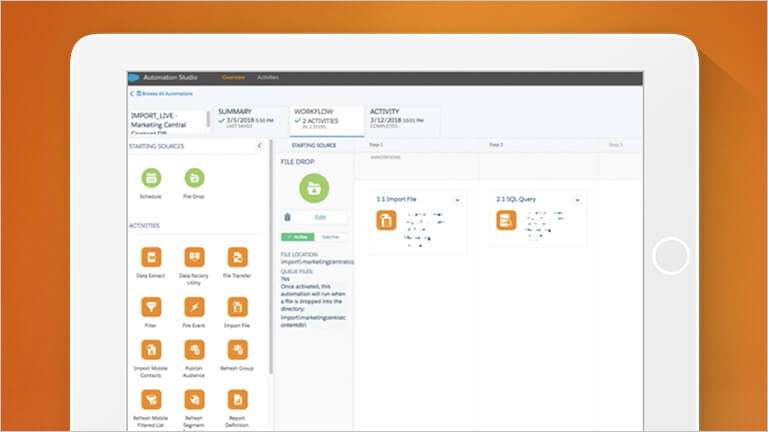This screenshot has height=432, width=768.
Task: Click the Salesforce cloud logo
Action: pos(133,77)
